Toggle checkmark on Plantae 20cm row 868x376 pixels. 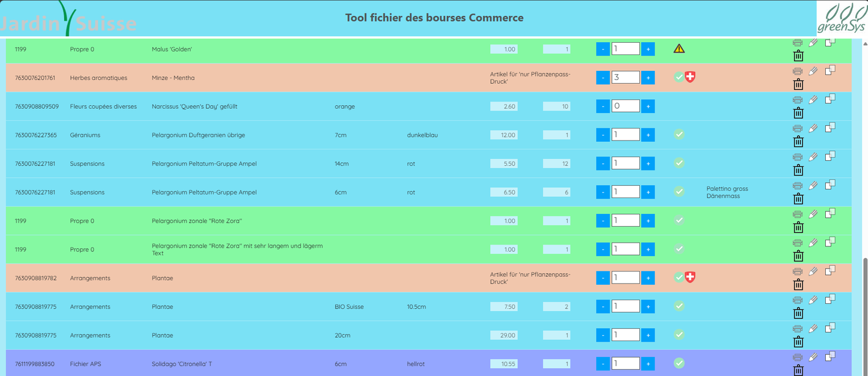[x=679, y=334]
